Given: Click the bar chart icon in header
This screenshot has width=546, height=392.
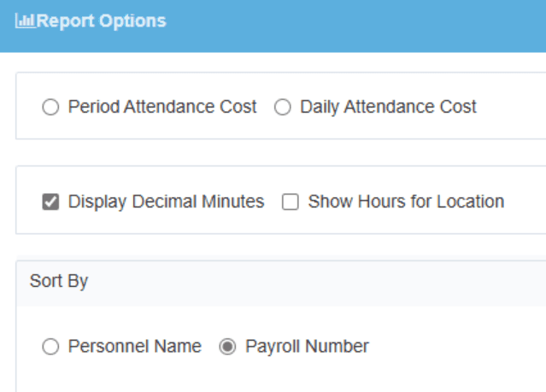Looking at the screenshot, I should pyautogui.click(x=25, y=20).
